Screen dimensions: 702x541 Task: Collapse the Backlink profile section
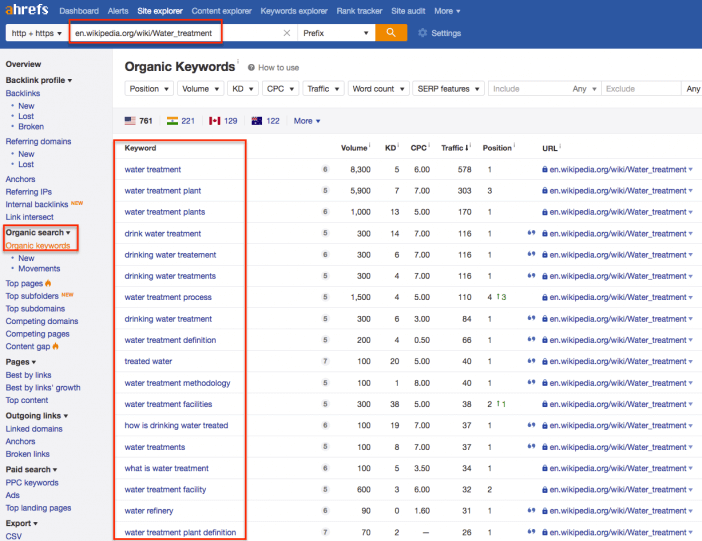point(39,80)
